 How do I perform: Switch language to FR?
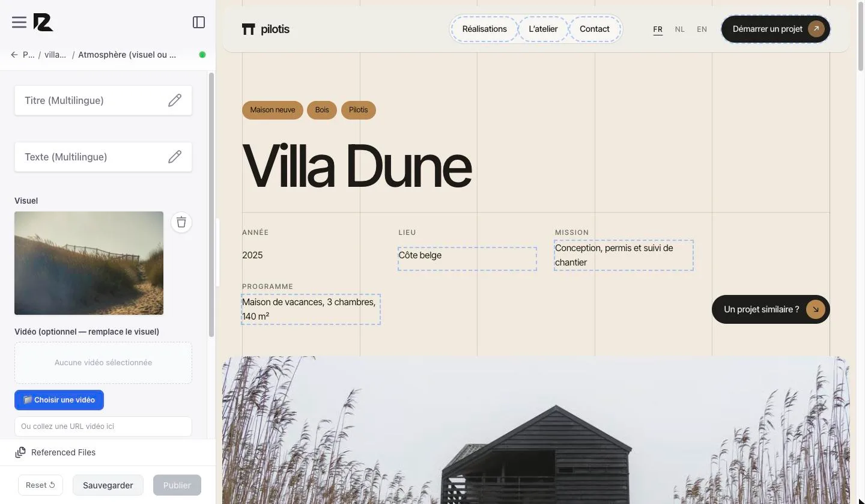point(658,29)
